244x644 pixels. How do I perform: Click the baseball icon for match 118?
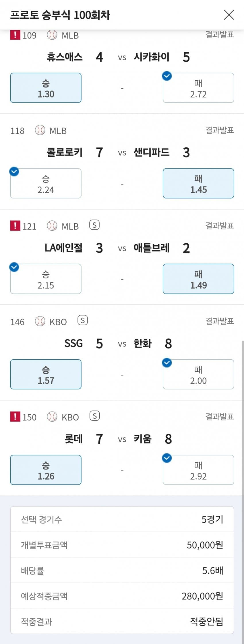[40, 130]
